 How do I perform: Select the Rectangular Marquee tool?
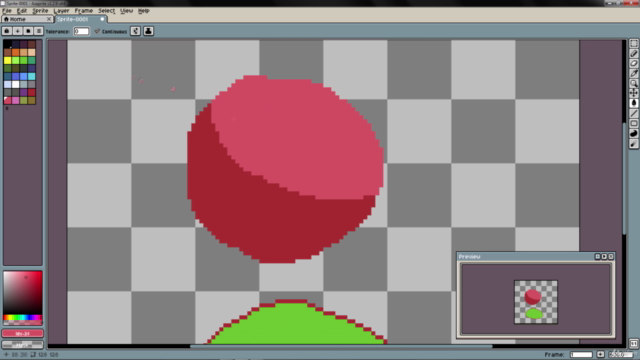[x=633, y=44]
